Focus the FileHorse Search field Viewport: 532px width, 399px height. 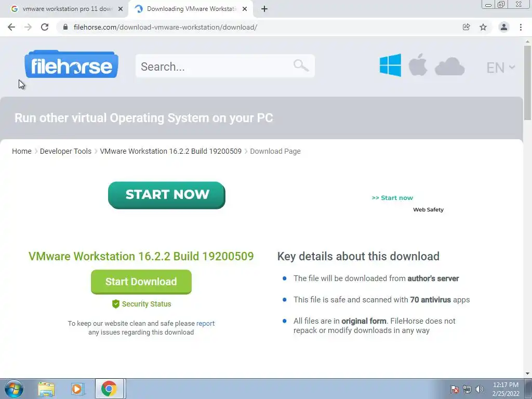point(225,66)
